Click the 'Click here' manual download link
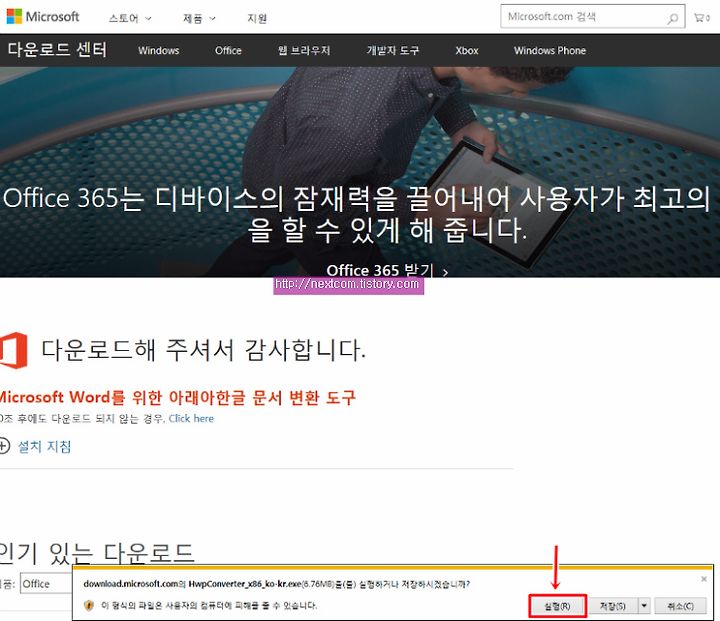The height and width of the screenshot is (621, 720). pos(191,418)
